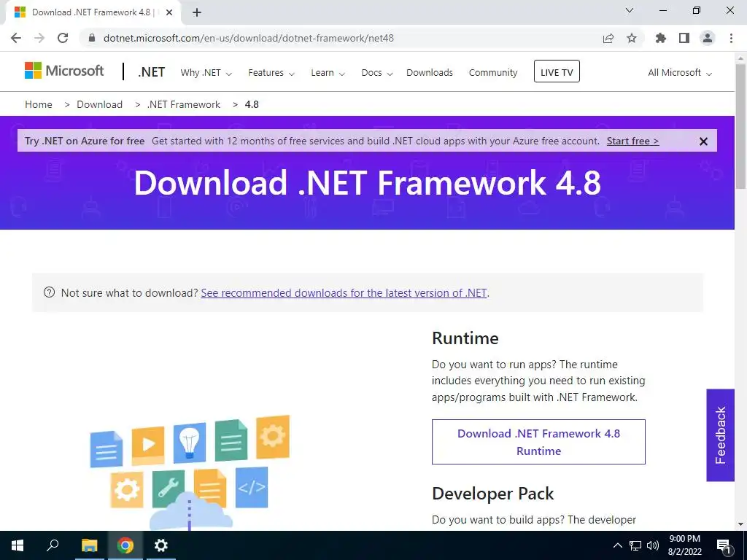The width and height of the screenshot is (747, 560).
Task: Click the .NET brand link in the header
Action: coord(152,72)
